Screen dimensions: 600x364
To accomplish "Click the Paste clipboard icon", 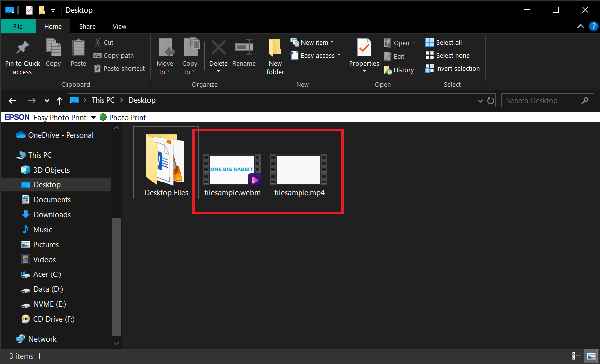I will click(x=78, y=48).
